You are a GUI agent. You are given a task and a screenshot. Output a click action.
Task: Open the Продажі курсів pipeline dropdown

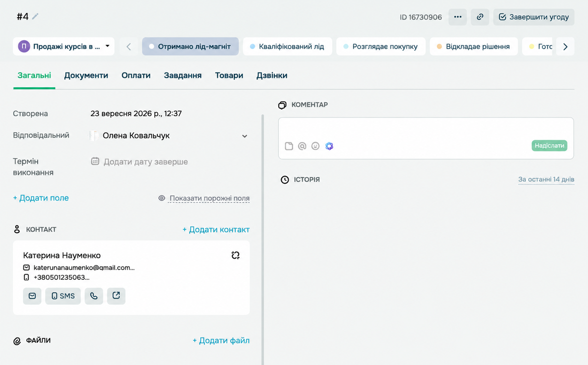point(64,47)
